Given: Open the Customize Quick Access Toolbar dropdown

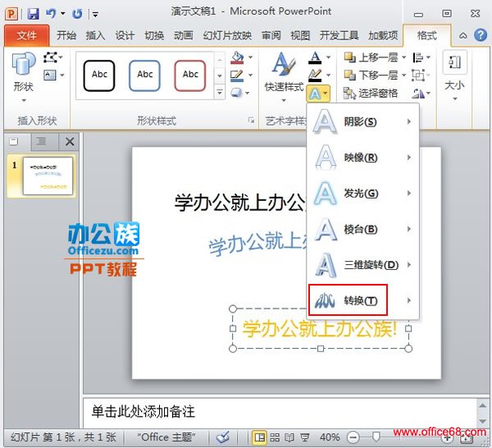Looking at the screenshot, I should coord(96,14).
